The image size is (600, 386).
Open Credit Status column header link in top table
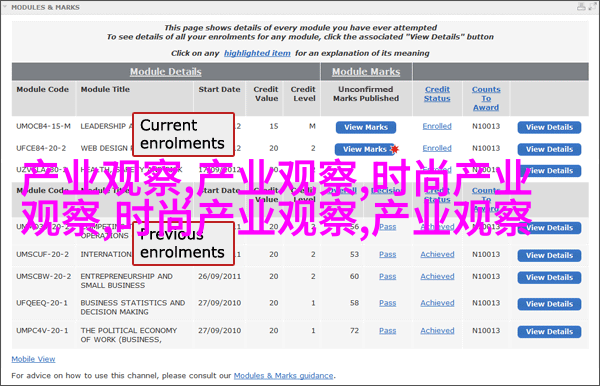pyautogui.click(x=437, y=94)
